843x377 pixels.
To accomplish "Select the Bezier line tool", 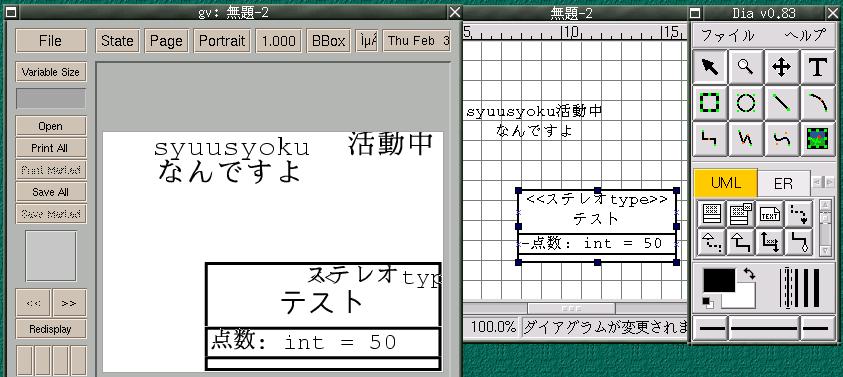I will click(781, 139).
